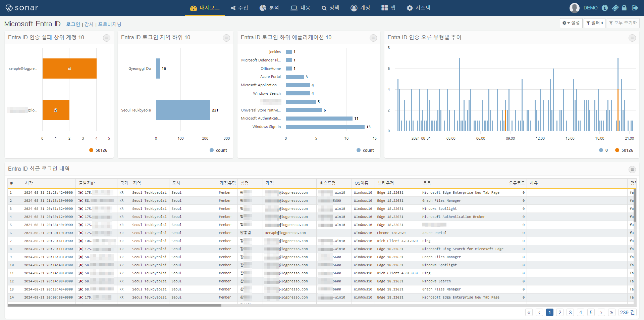
Task: Go to first page of results
Action: pos(529,313)
